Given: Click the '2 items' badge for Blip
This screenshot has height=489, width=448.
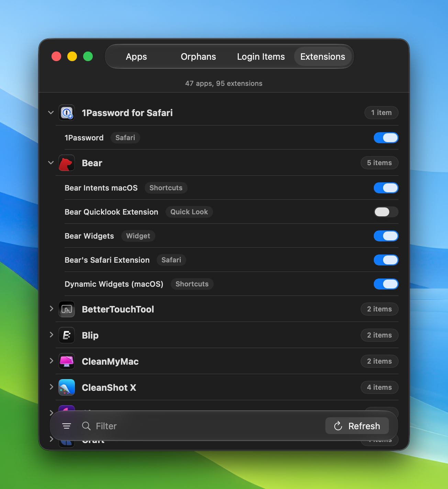Looking at the screenshot, I should click(380, 335).
